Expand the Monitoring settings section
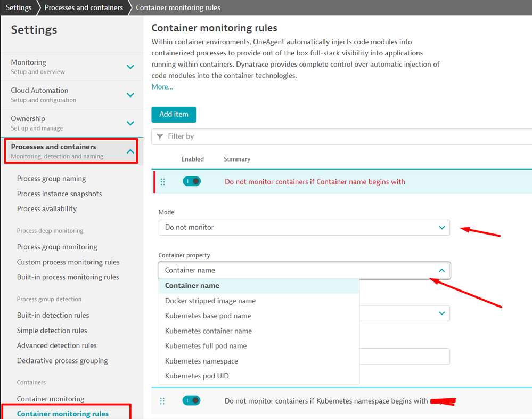 click(x=130, y=67)
